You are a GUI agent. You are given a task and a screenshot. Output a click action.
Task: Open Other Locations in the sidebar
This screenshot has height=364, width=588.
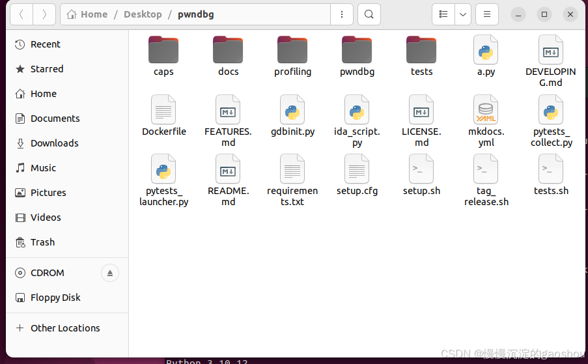click(68, 328)
